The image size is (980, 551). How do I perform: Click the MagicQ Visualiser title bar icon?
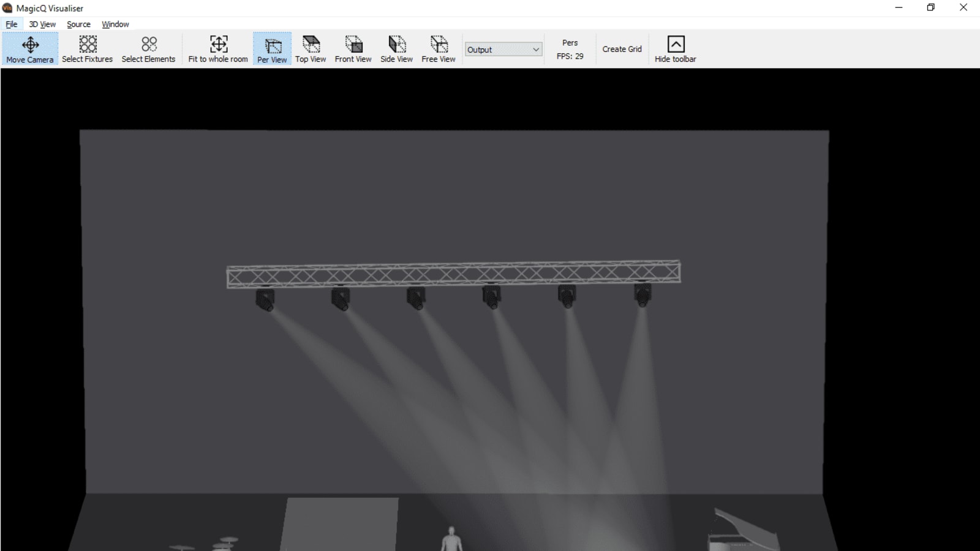(7, 8)
